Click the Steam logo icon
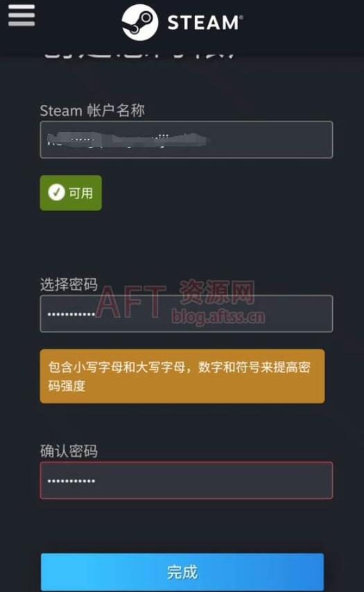364x592 pixels. click(140, 22)
